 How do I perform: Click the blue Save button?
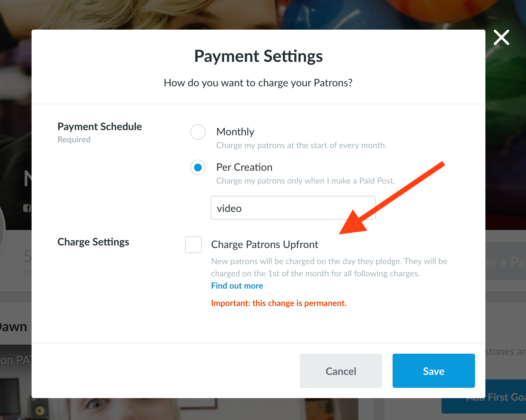(x=433, y=371)
